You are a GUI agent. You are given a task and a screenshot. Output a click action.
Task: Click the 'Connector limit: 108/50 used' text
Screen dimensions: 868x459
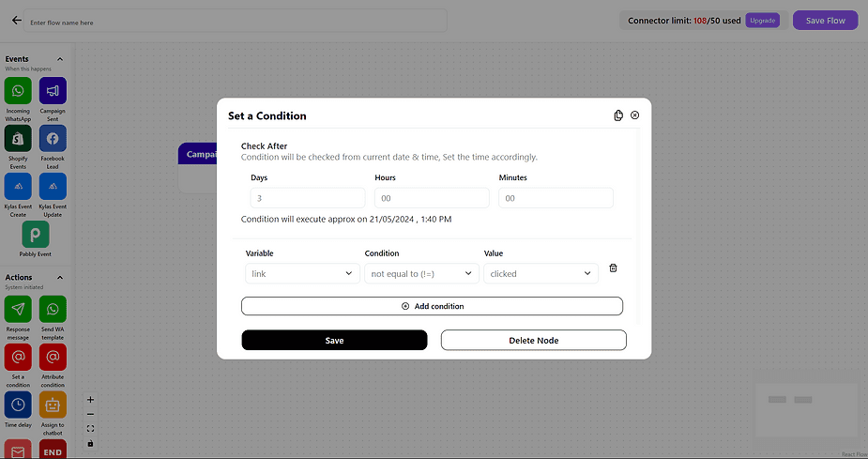tap(684, 21)
